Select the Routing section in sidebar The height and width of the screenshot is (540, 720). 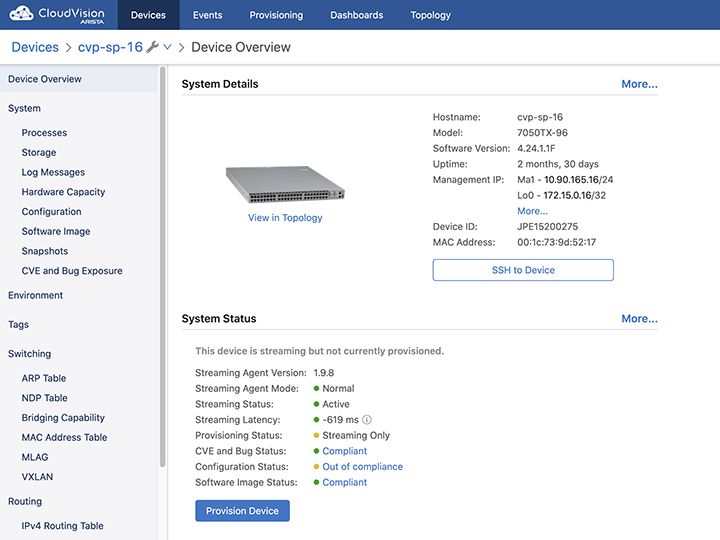point(25,501)
